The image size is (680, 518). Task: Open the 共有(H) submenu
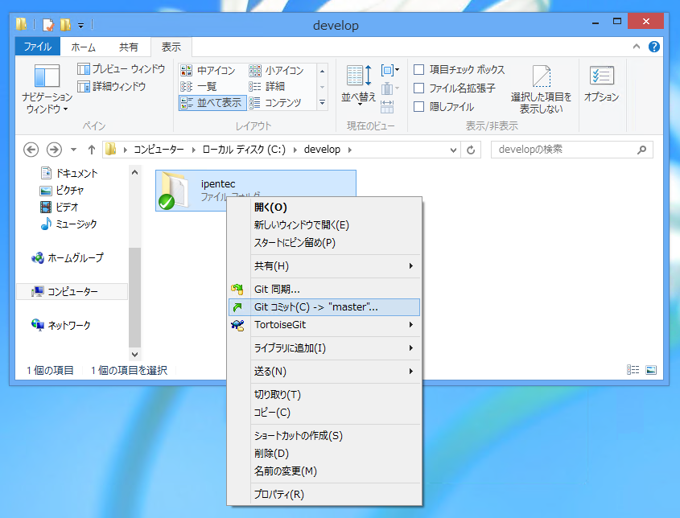pos(324,266)
